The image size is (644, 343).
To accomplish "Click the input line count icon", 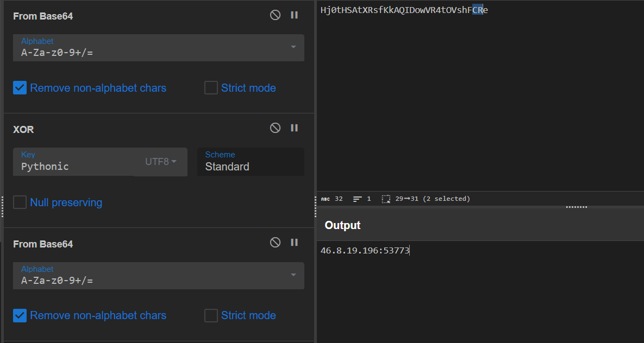I will 358,199.
